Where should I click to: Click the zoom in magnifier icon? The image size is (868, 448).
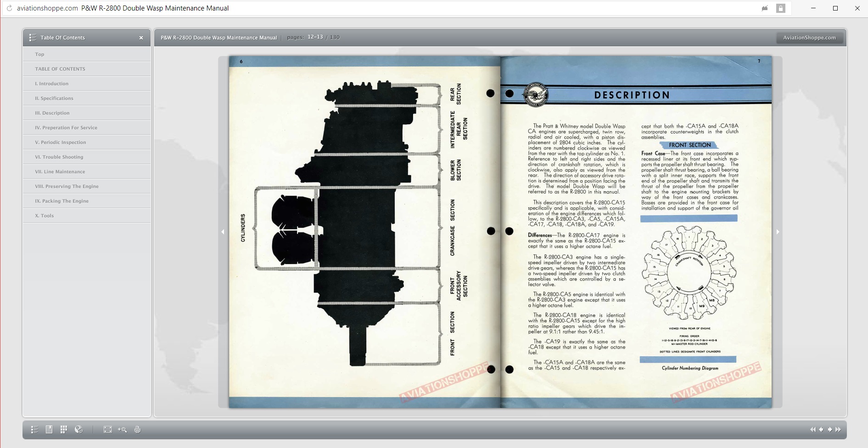[122, 430]
